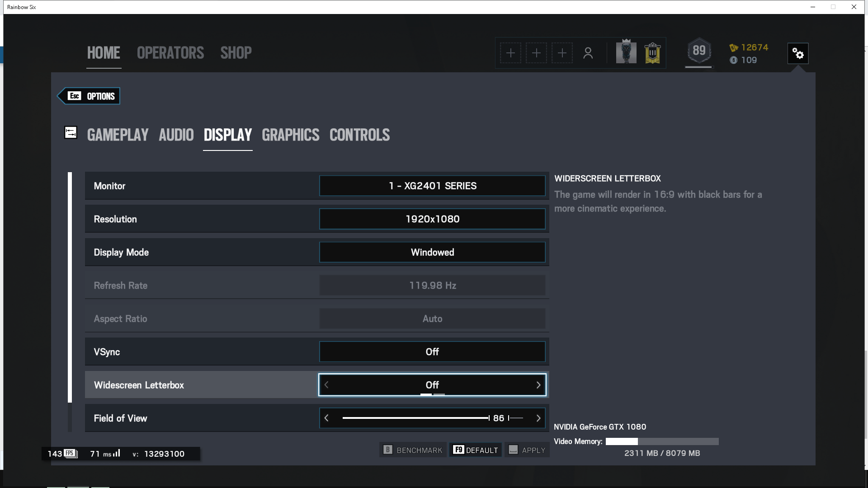868x488 pixels.
Task: Click the first empty squad slot plus
Action: [x=510, y=53]
